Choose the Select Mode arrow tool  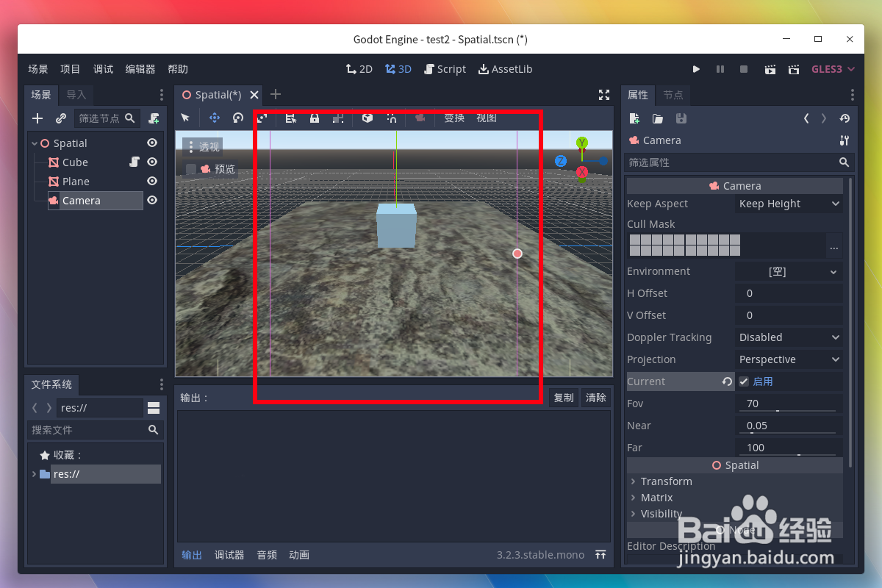pyautogui.click(x=185, y=118)
